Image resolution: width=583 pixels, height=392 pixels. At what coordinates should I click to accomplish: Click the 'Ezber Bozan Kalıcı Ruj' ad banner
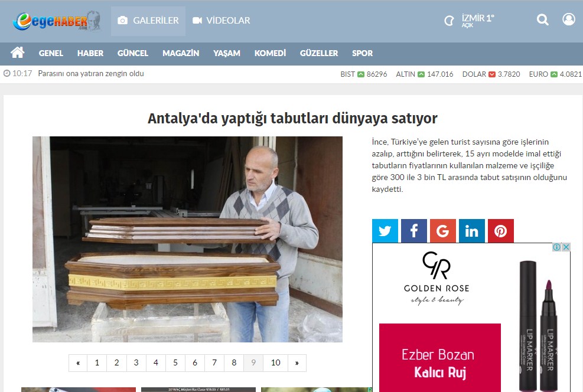(440, 357)
